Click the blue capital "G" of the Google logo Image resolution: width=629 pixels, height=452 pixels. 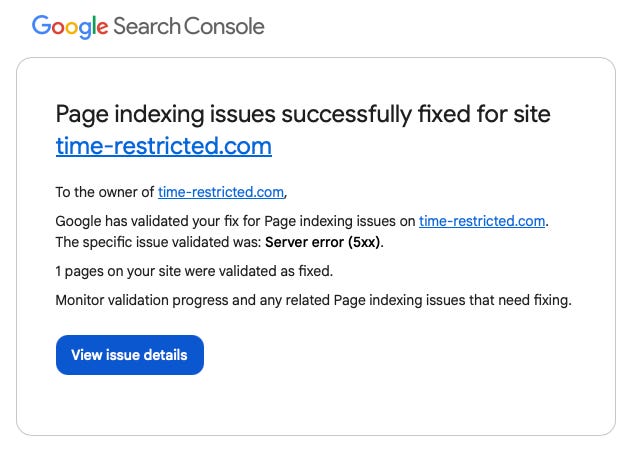[41, 26]
